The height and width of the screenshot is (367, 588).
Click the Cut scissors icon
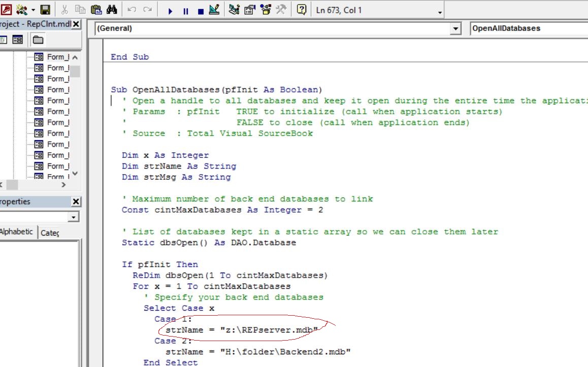click(x=64, y=10)
